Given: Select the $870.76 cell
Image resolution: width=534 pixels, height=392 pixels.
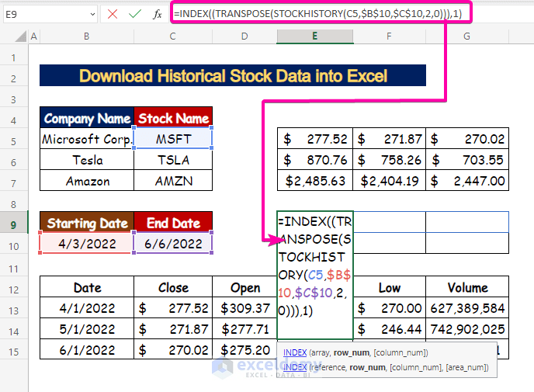Looking at the screenshot, I should [315, 160].
